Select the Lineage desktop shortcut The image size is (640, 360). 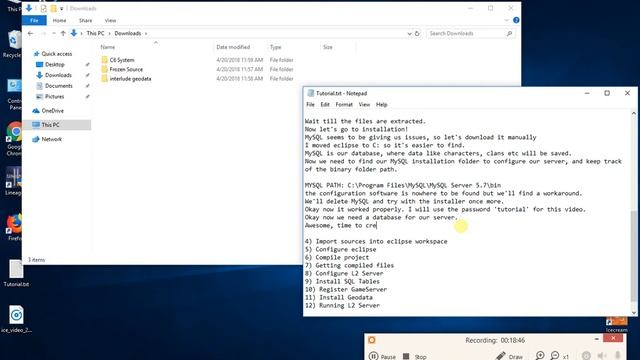coord(13,181)
